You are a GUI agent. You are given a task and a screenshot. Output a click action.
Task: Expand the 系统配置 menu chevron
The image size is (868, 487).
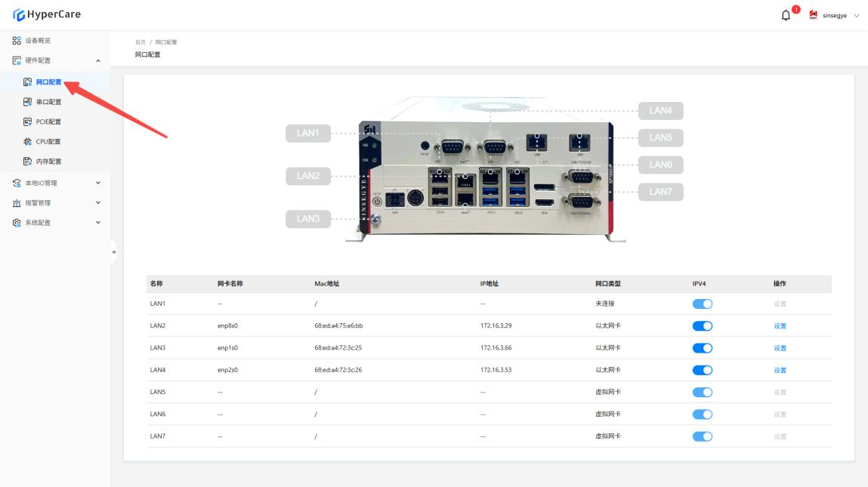tap(98, 223)
